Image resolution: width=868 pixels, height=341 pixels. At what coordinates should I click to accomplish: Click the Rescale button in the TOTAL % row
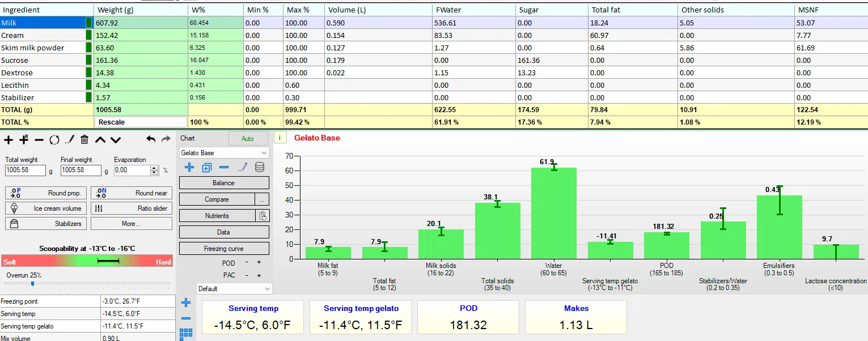tap(141, 122)
